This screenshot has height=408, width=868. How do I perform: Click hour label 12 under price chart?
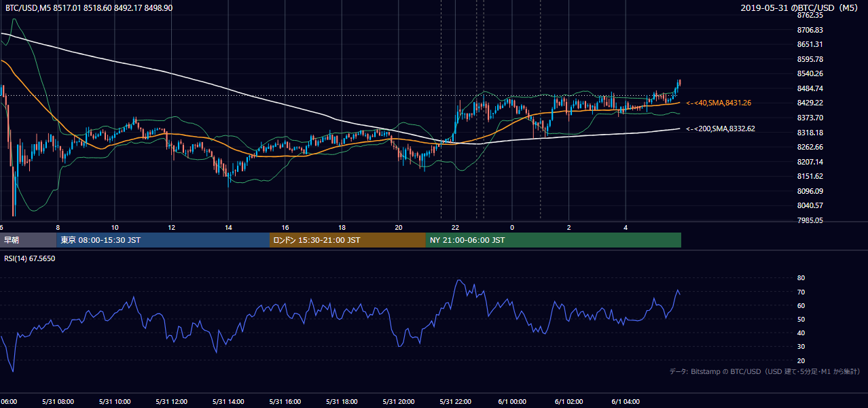tap(171, 227)
